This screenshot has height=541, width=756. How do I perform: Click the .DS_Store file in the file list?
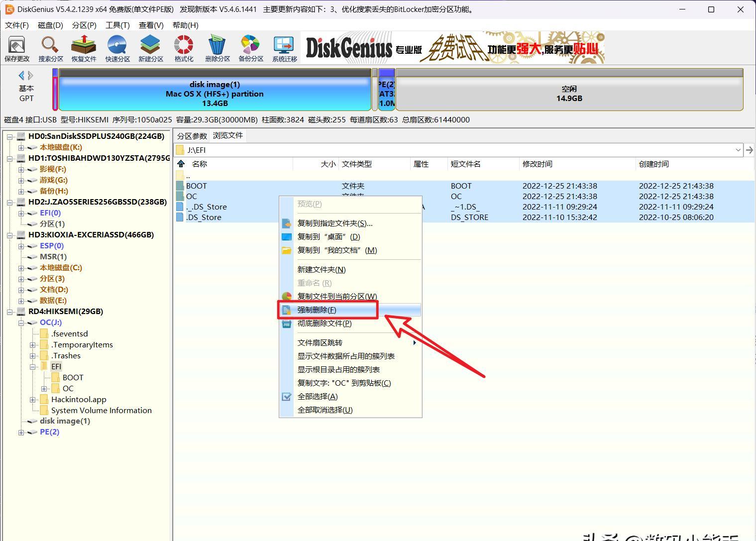[x=464, y=217]
